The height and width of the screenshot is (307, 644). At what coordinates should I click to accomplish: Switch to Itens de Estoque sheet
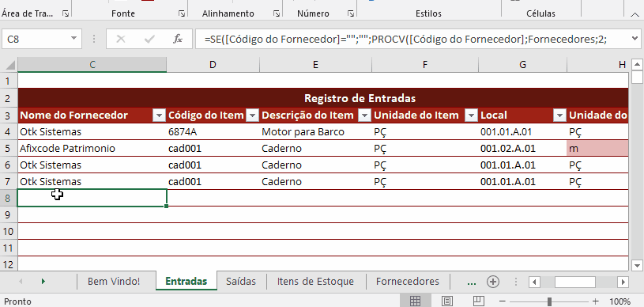click(315, 282)
